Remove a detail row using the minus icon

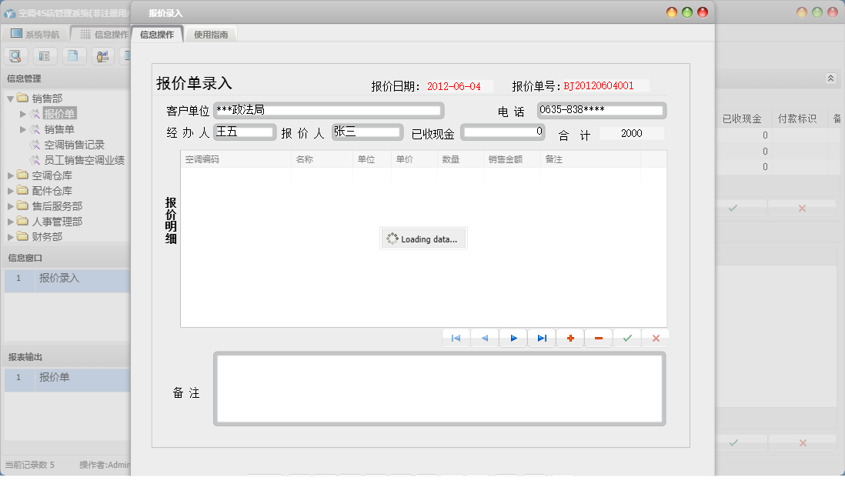coord(599,337)
